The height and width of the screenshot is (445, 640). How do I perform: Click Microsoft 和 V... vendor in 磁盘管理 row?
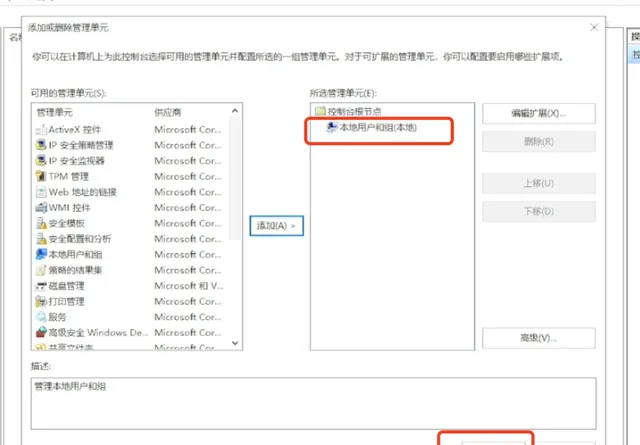(189, 286)
